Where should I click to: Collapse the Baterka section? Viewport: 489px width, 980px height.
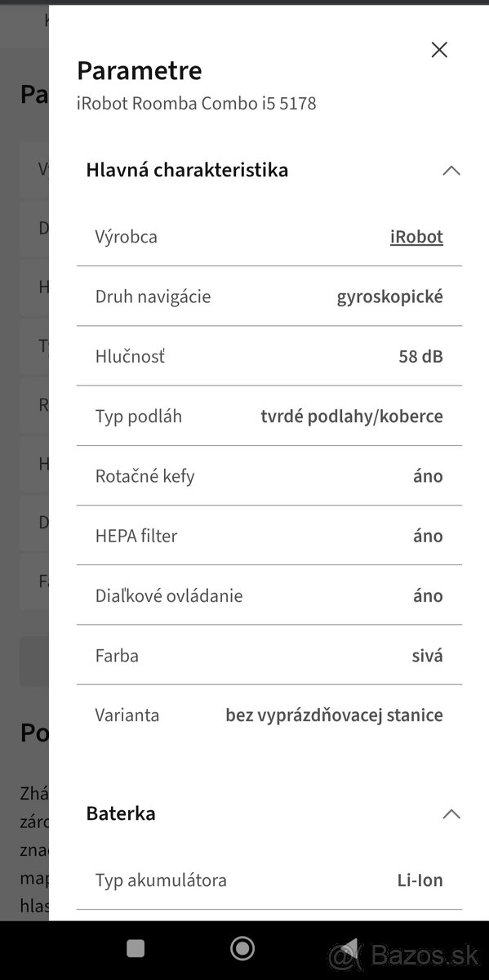click(x=451, y=813)
